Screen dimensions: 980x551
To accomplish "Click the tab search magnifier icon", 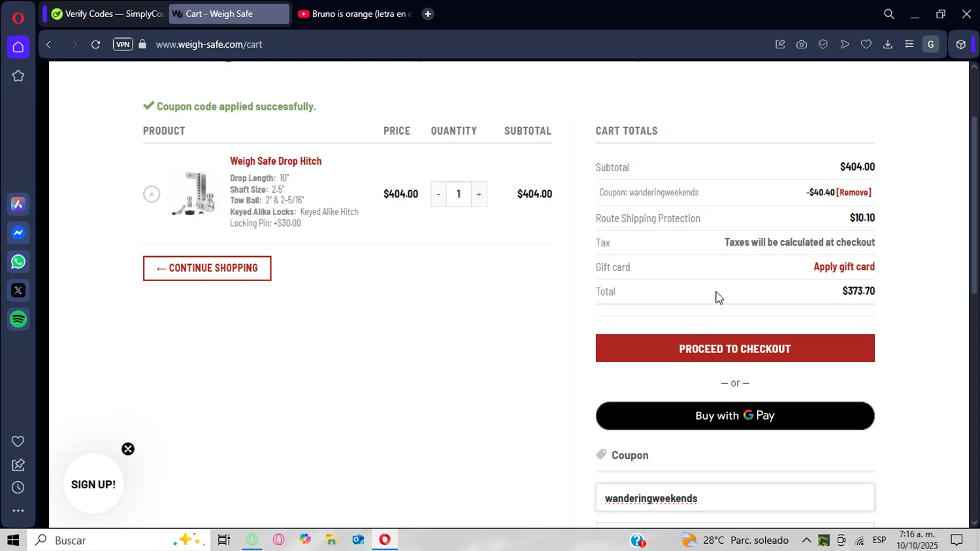I will tap(889, 14).
